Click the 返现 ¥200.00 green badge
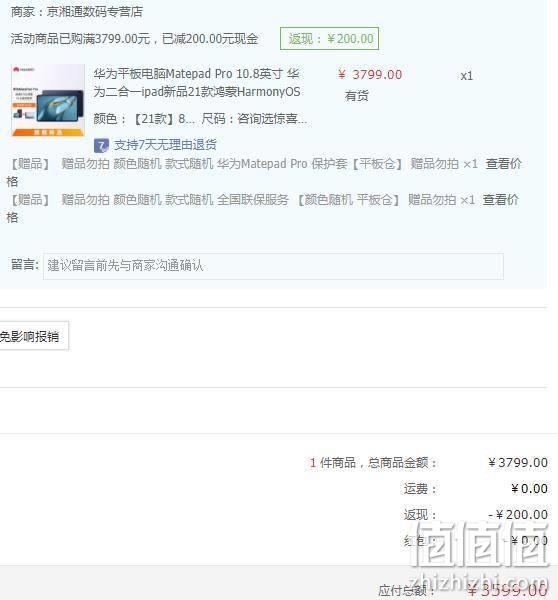Screen dimensions: 558x600 coord(330,39)
